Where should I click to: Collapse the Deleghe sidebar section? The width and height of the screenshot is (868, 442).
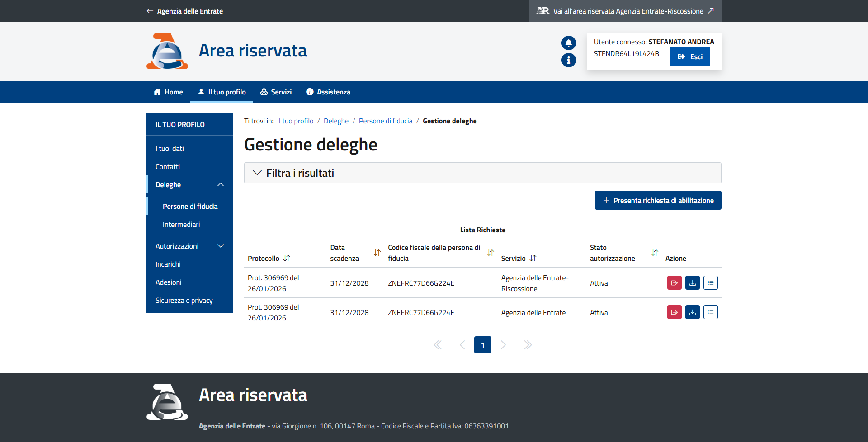(221, 185)
